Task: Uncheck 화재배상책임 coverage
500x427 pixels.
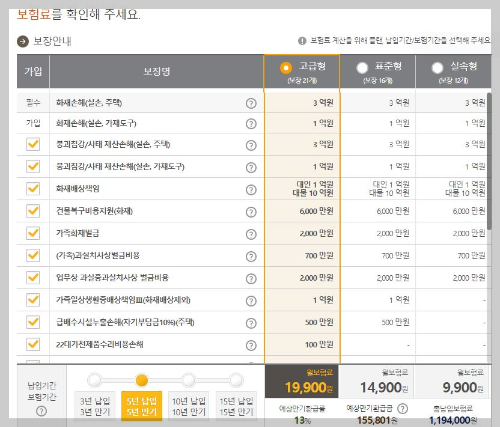Action: pos(33,188)
